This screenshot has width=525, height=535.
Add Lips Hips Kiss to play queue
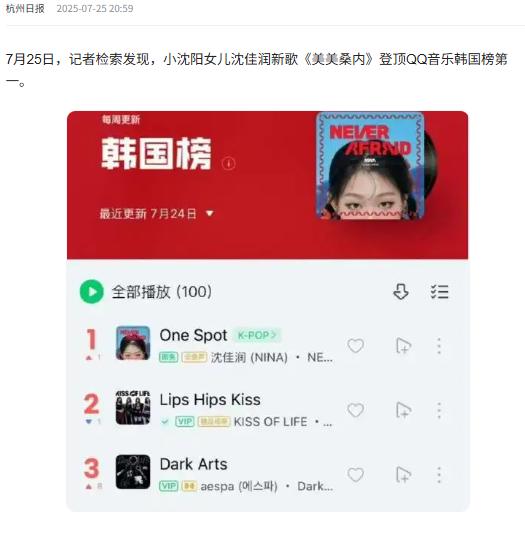click(x=404, y=410)
